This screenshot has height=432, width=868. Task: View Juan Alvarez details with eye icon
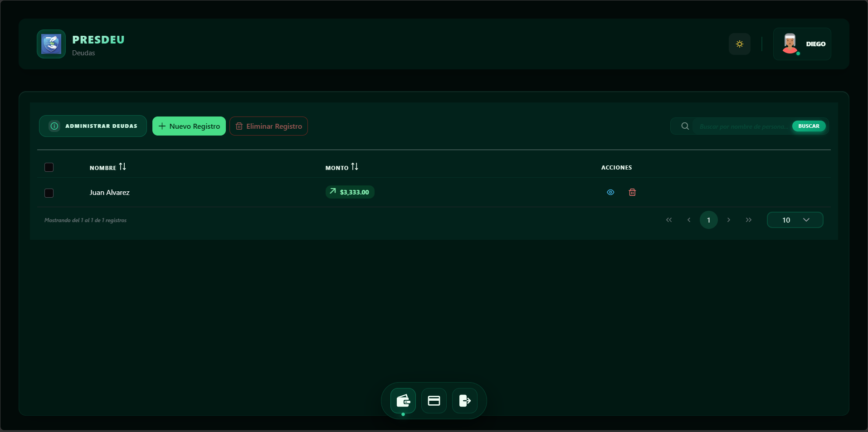(x=610, y=192)
